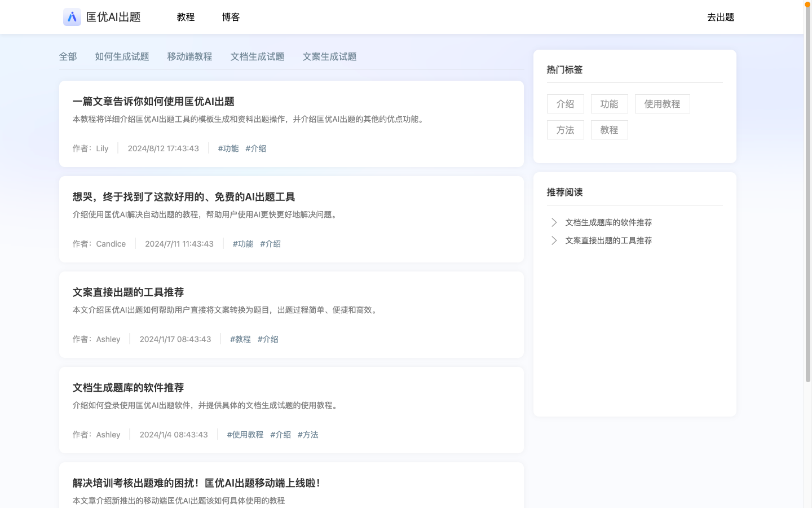Select the 移动端教程 category tab
This screenshot has width=812, height=508.
(189, 56)
